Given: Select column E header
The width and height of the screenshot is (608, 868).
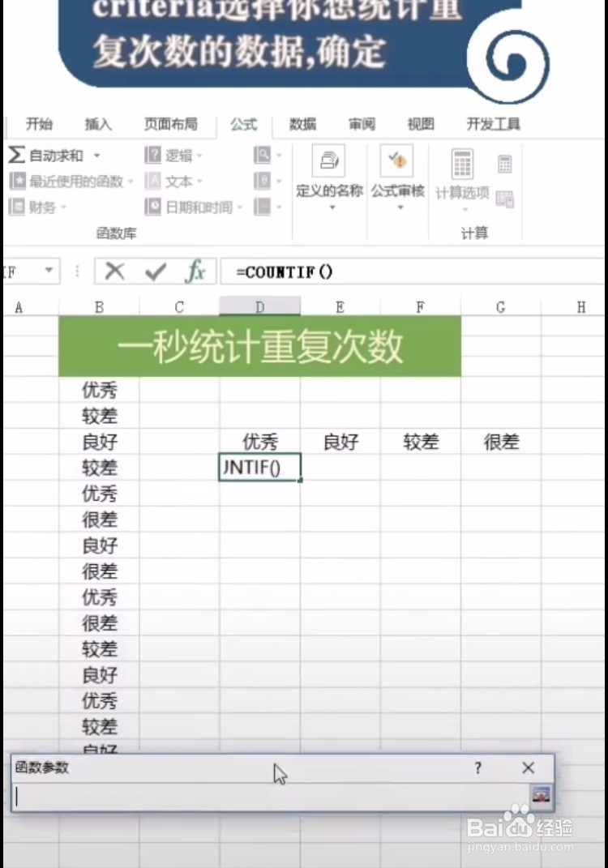Looking at the screenshot, I should click(x=340, y=306).
